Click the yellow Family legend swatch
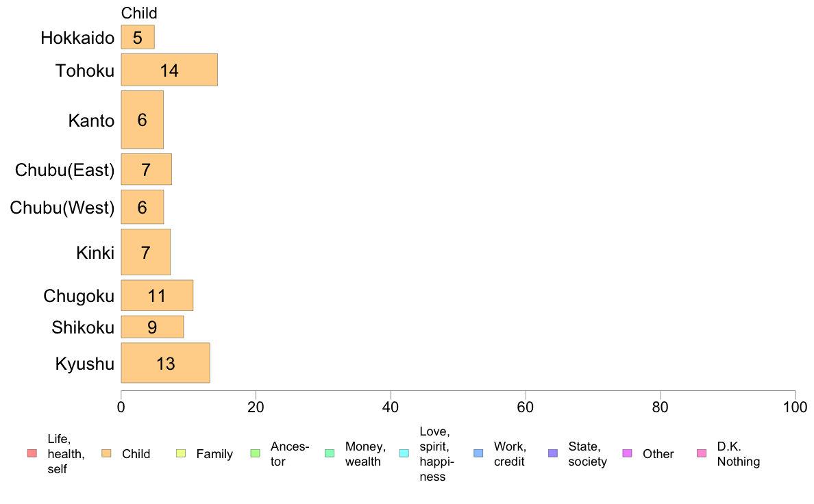The height and width of the screenshot is (504, 814). click(181, 453)
